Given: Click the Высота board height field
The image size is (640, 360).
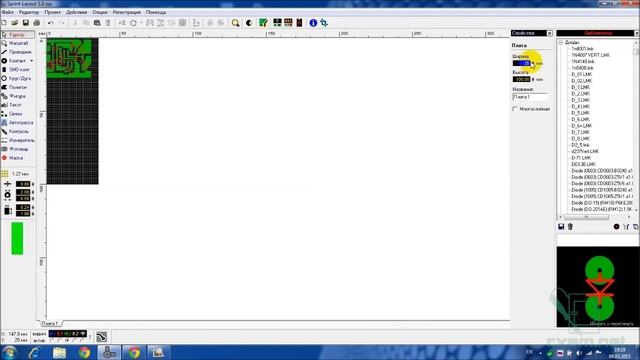Looking at the screenshot, I should click(522, 79).
